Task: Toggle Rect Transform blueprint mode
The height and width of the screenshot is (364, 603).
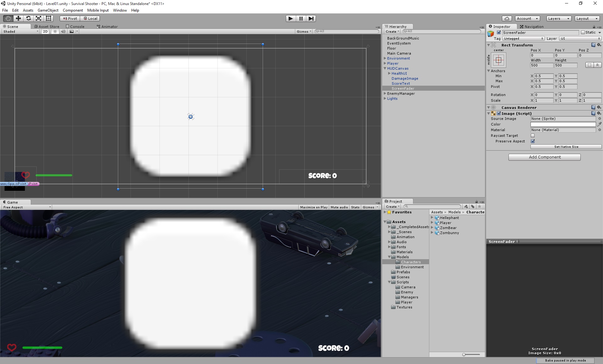Action: [x=589, y=65]
